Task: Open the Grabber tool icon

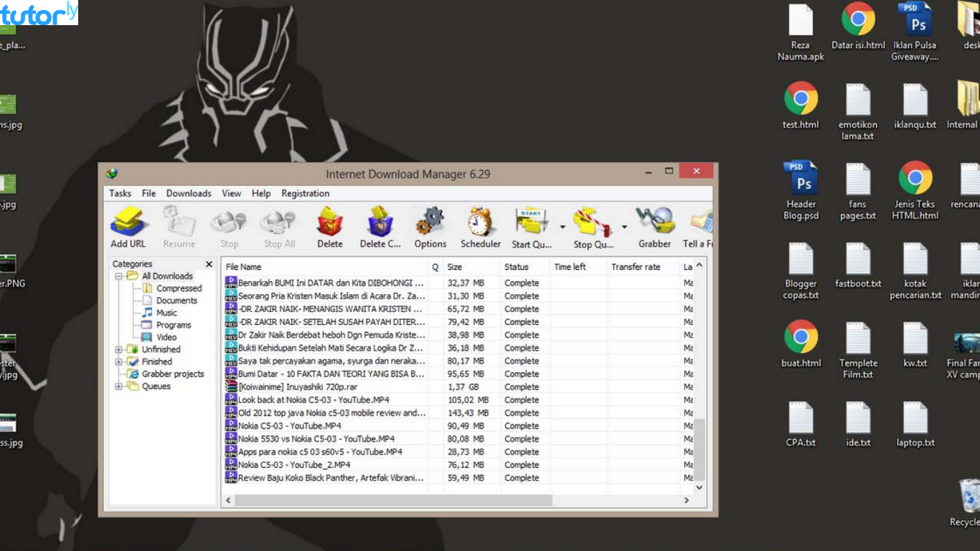Action: (x=655, y=227)
